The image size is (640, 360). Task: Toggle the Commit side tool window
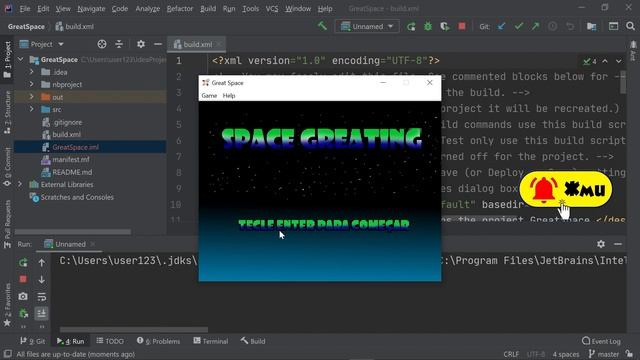(7, 167)
